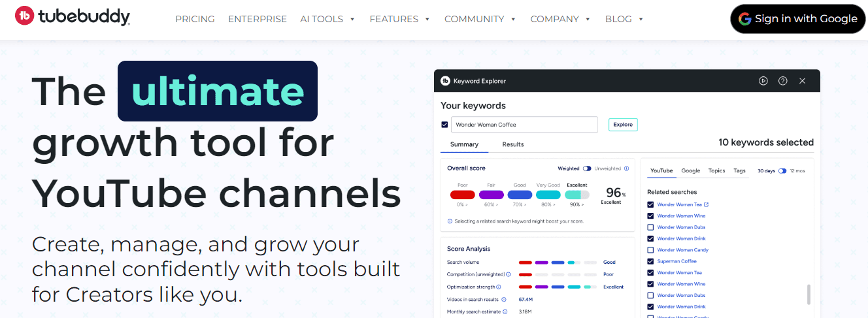Uncheck the Wonder Woman Coffee keyword checkbox
The image size is (868, 318).
click(444, 125)
